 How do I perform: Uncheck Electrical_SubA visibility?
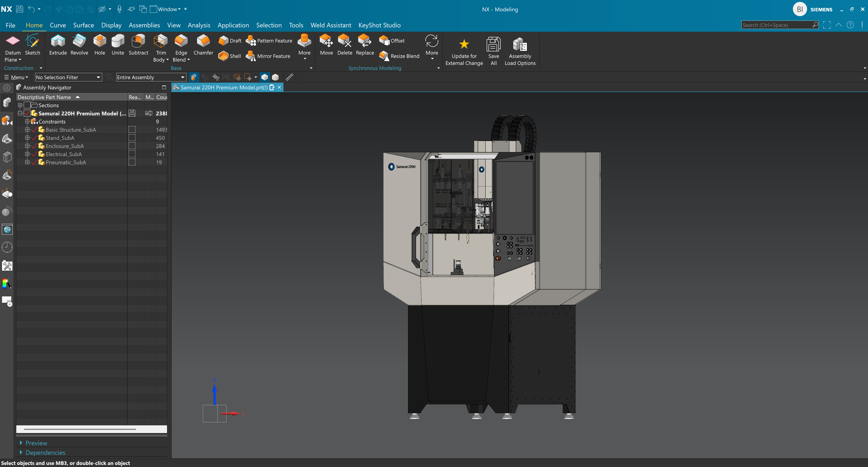pos(34,154)
